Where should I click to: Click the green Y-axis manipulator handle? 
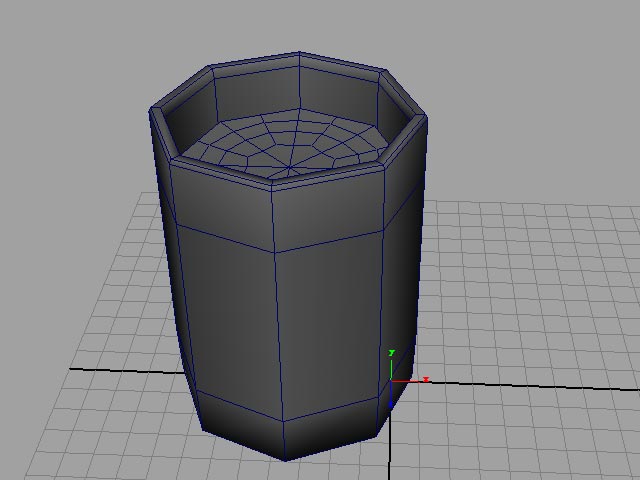click(392, 353)
